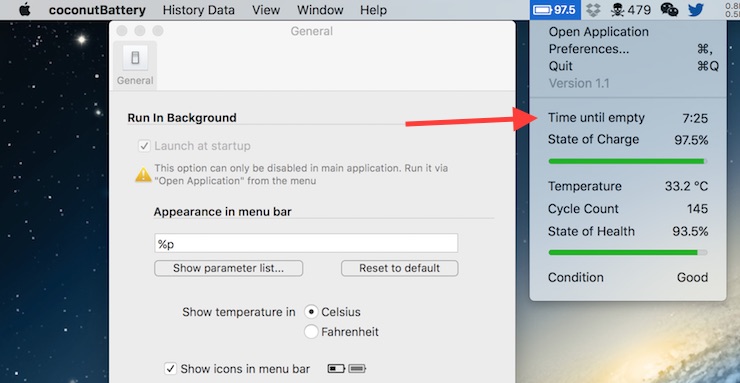Click the State of Health progress bar

click(628, 253)
